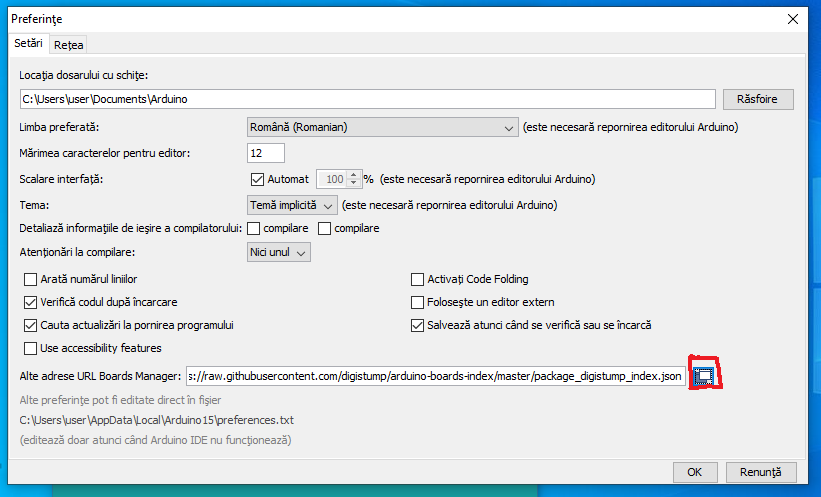Toggle Cauta actualizări la pornirea programului
The image size is (821, 497).
[x=31, y=325]
